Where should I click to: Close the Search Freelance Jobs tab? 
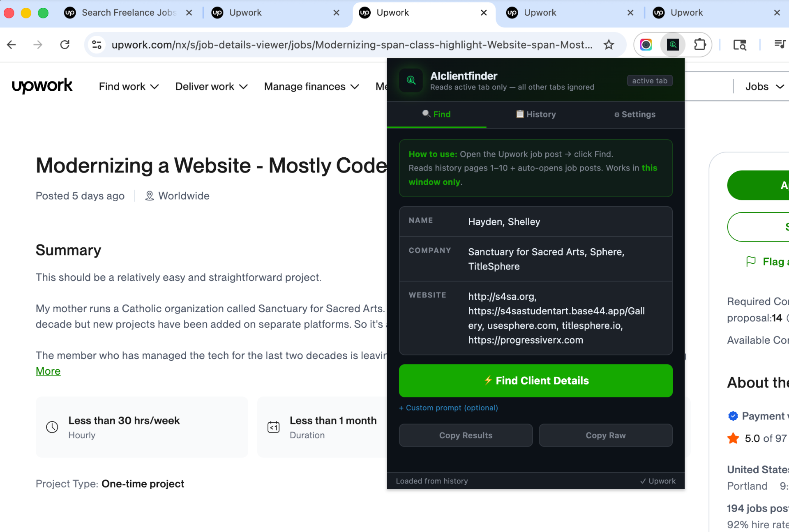(189, 13)
